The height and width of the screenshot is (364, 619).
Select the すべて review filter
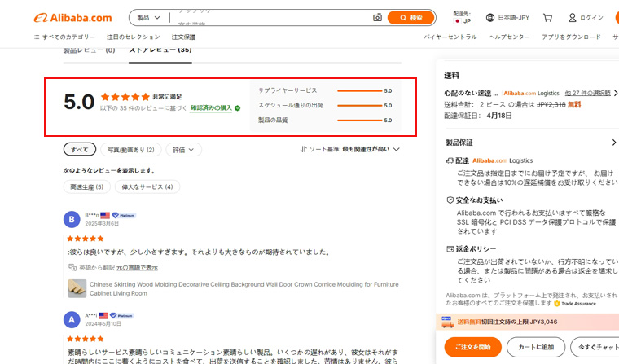pyautogui.click(x=79, y=149)
